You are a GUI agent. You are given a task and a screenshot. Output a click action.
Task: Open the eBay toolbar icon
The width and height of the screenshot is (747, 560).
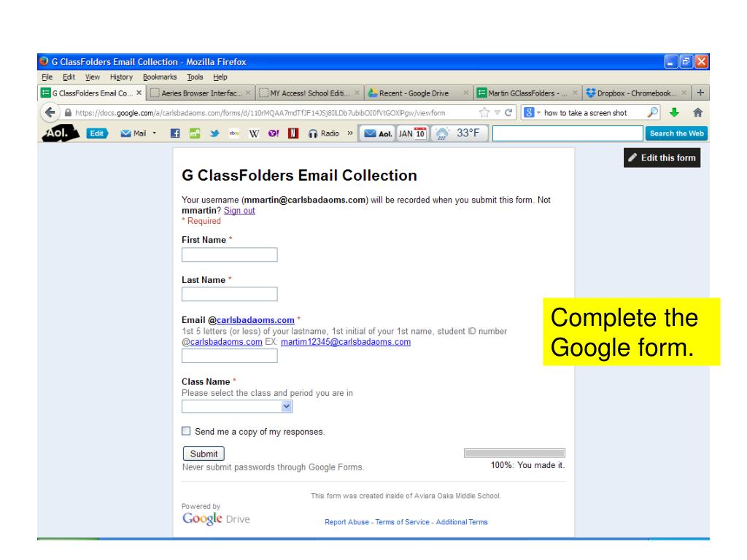click(234, 134)
